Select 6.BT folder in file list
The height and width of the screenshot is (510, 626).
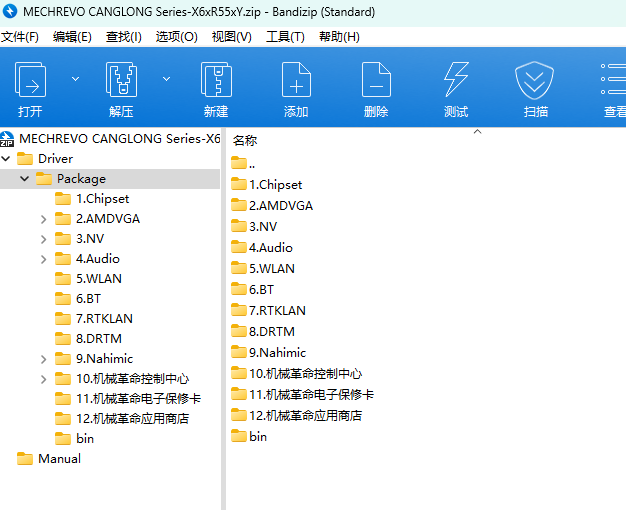pyautogui.click(x=252, y=290)
